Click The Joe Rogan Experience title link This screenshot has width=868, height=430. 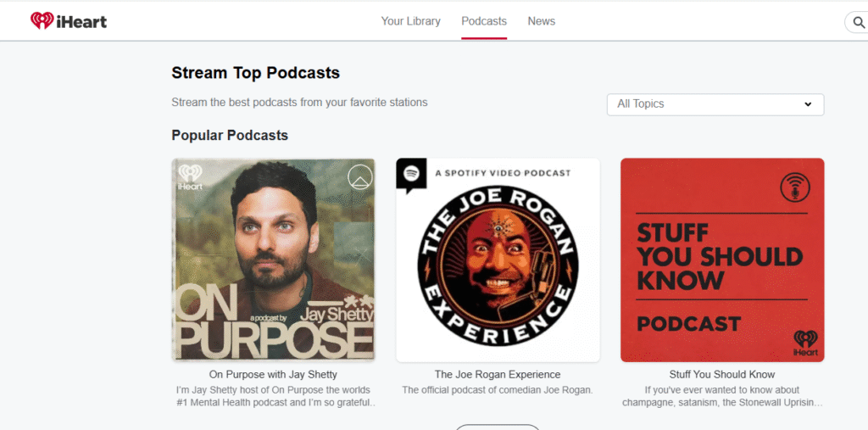coord(498,374)
